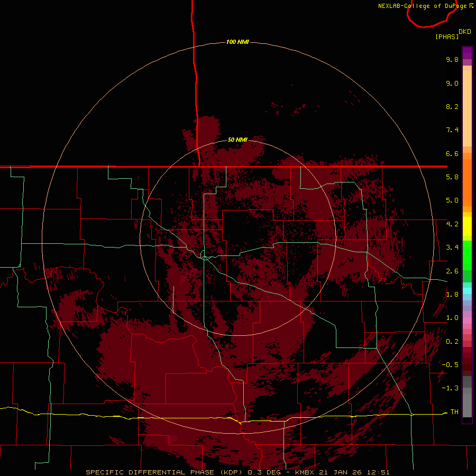The height and width of the screenshot is (476, 476).
Task: Click the 1.8 value on the color scale
Action: (x=452, y=295)
